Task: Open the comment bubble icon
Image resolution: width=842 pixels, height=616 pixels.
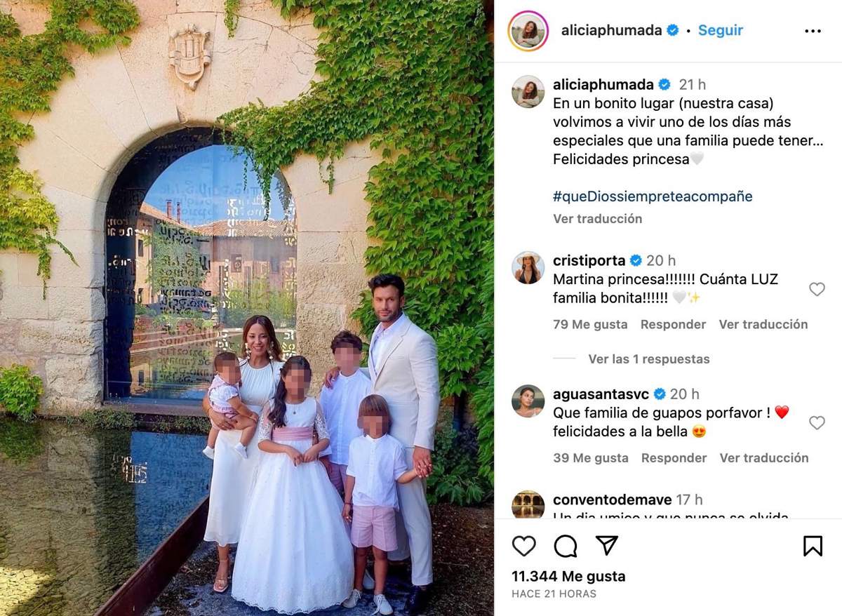Action: 566,546
